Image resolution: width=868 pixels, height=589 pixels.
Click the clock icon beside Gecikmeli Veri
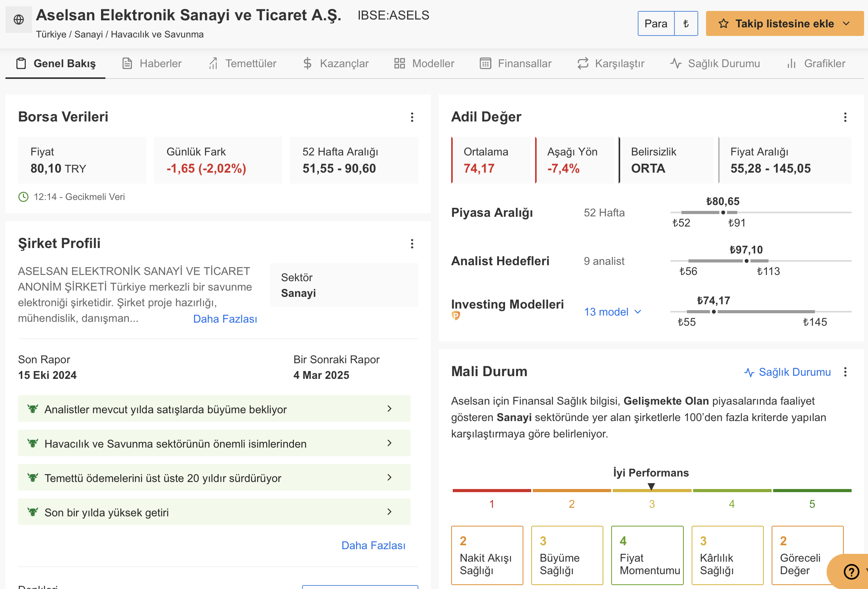coord(23,197)
